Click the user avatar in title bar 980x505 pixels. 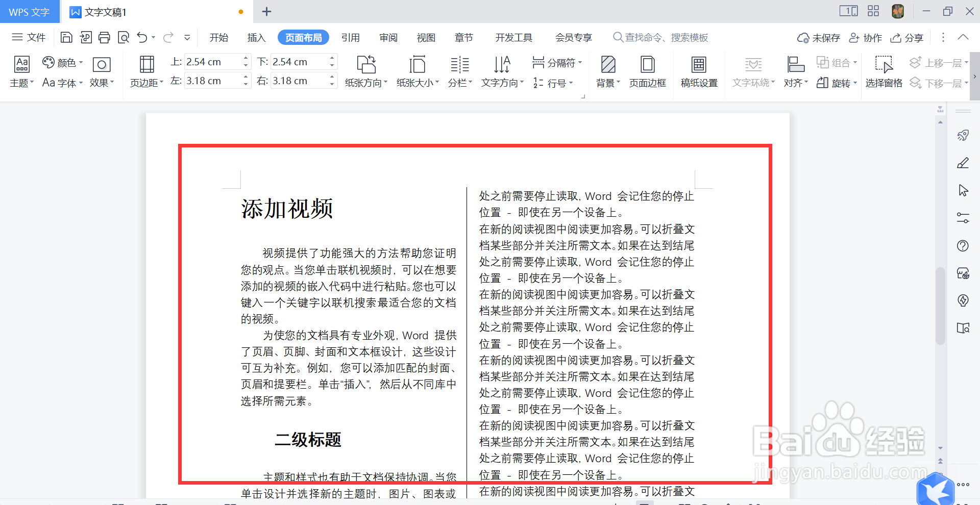[x=898, y=11]
